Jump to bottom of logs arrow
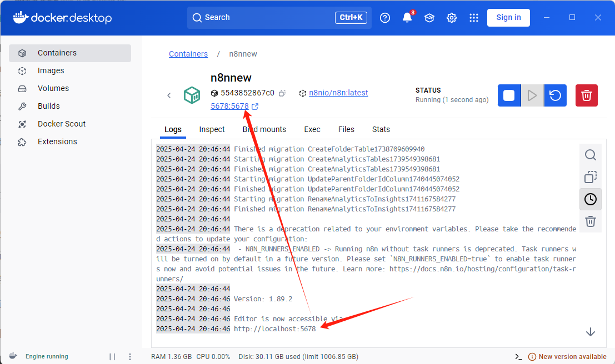The height and width of the screenshot is (364, 615). coord(591,332)
